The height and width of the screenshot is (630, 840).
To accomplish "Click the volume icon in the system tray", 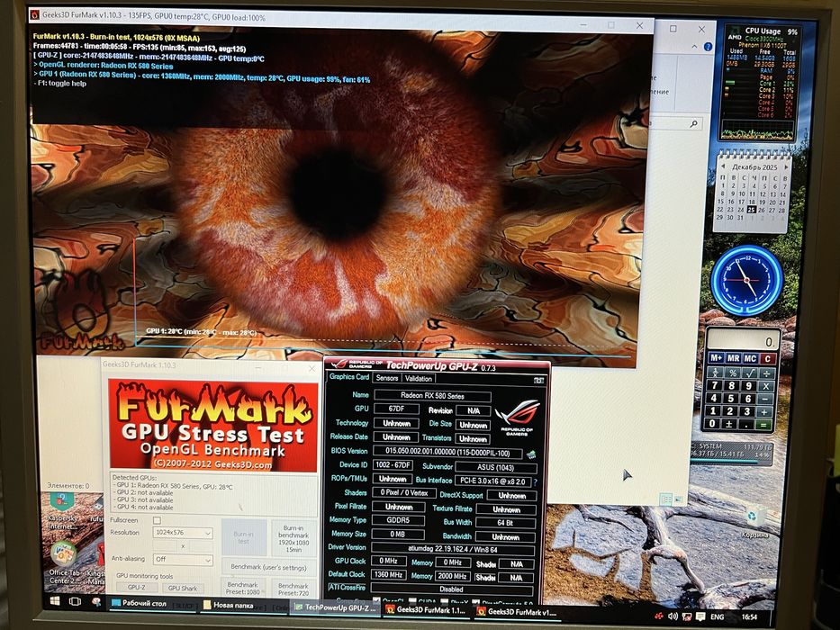I will click(x=673, y=616).
